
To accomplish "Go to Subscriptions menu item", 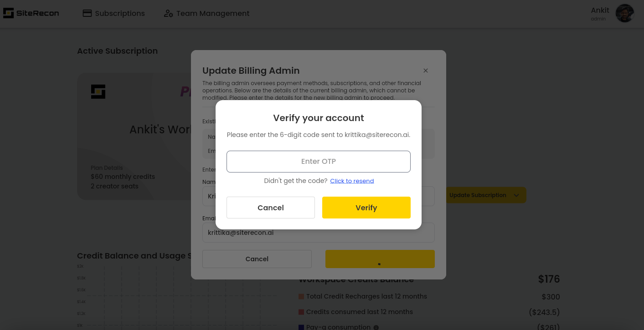I will 113,13.
